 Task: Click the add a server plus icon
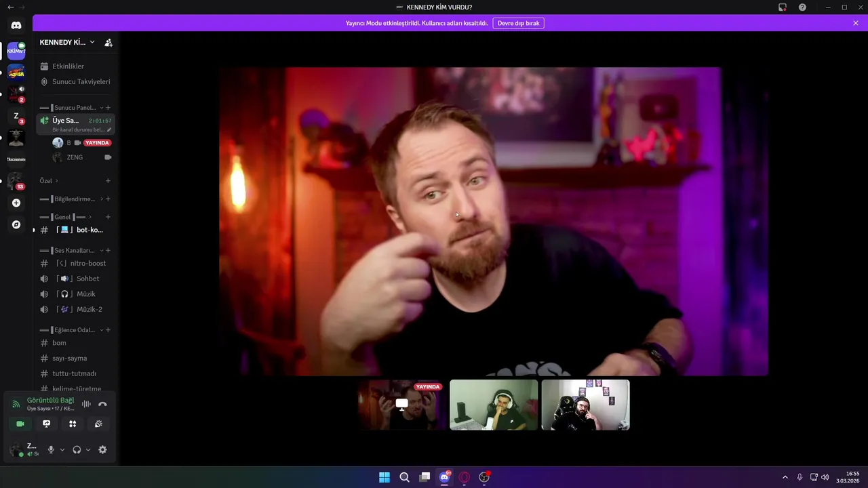pos(16,203)
